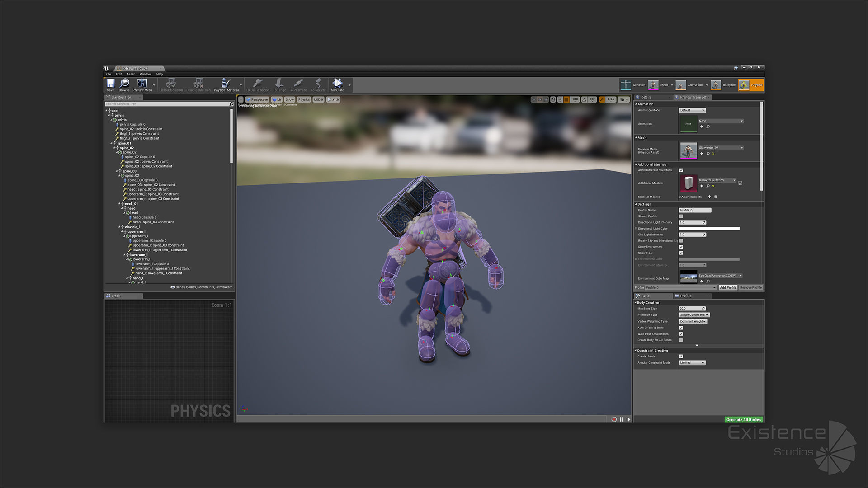Switch to the Skeleton editor mode icon

pos(626,85)
